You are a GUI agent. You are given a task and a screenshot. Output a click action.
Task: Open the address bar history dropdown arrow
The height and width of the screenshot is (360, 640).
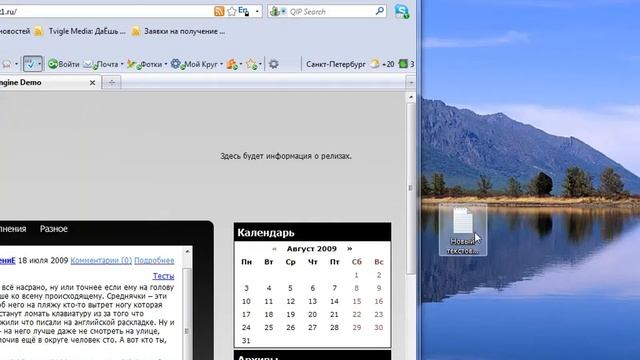pyautogui.click(x=257, y=11)
